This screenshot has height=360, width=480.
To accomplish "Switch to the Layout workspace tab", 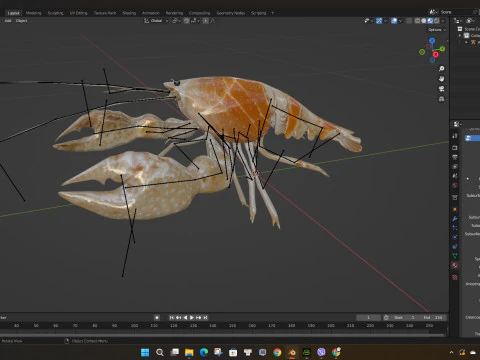I will coord(14,13).
